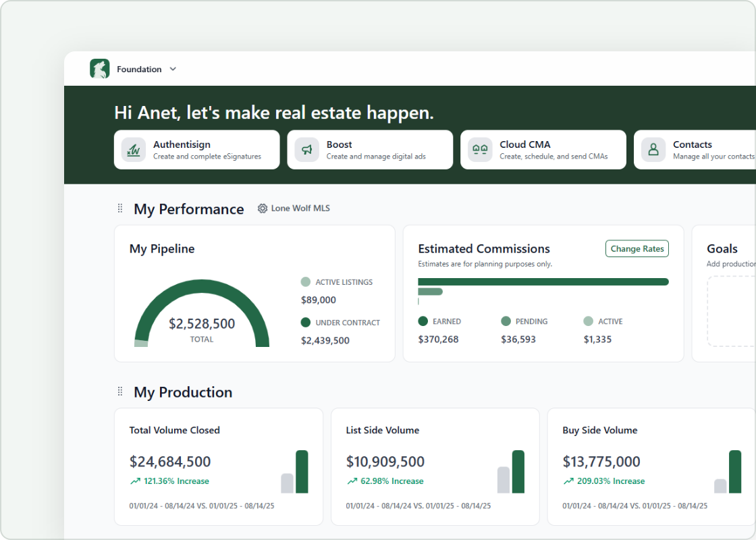
Task: Click the Boost megaphone icon
Action: (x=306, y=150)
